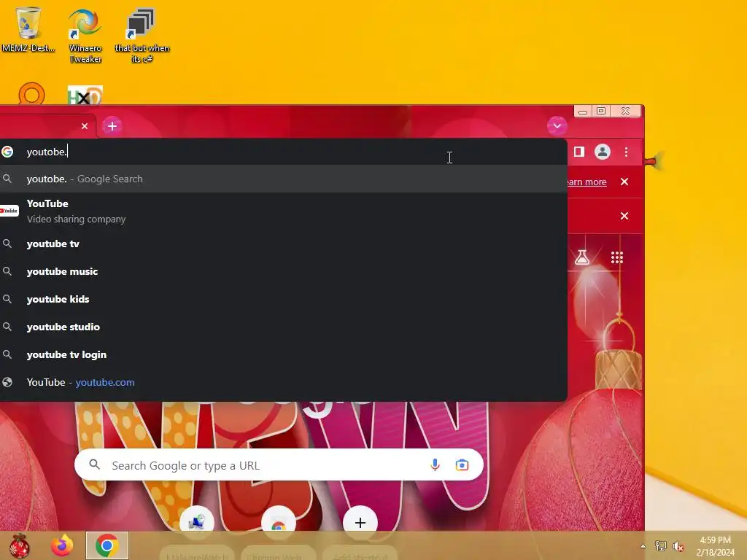Show hidden system tray icons

643,546
